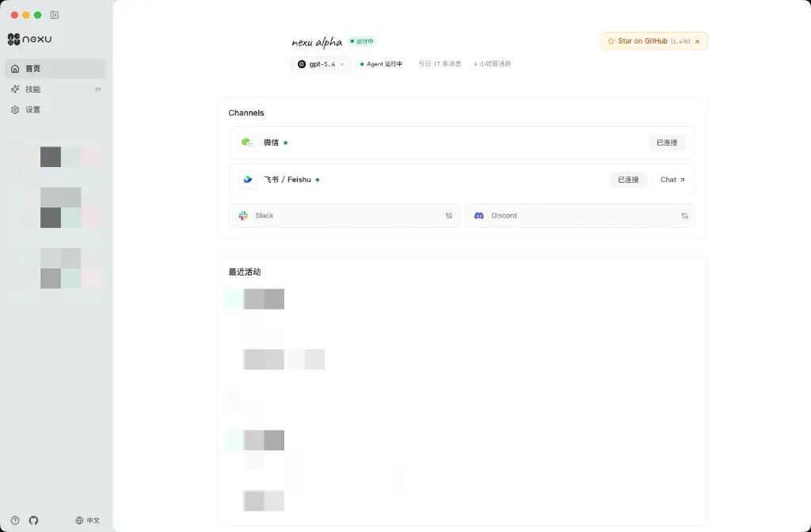Toggle the 微信 connection status dot
The height and width of the screenshot is (532, 811).
[285, 142]
